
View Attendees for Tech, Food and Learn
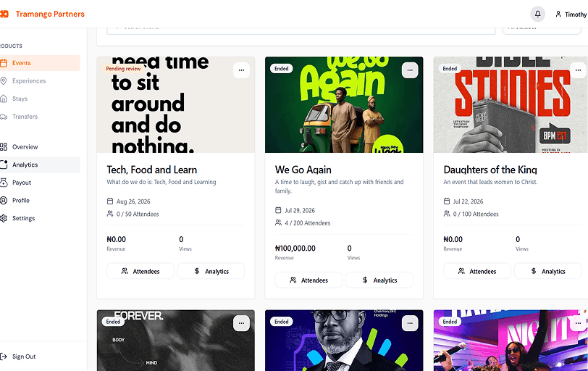click(x=140, y=271)
